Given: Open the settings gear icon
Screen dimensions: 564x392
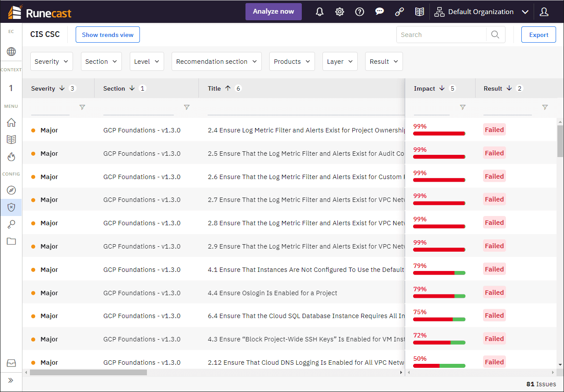Looking at the screenshot, I should pos(340,12).
